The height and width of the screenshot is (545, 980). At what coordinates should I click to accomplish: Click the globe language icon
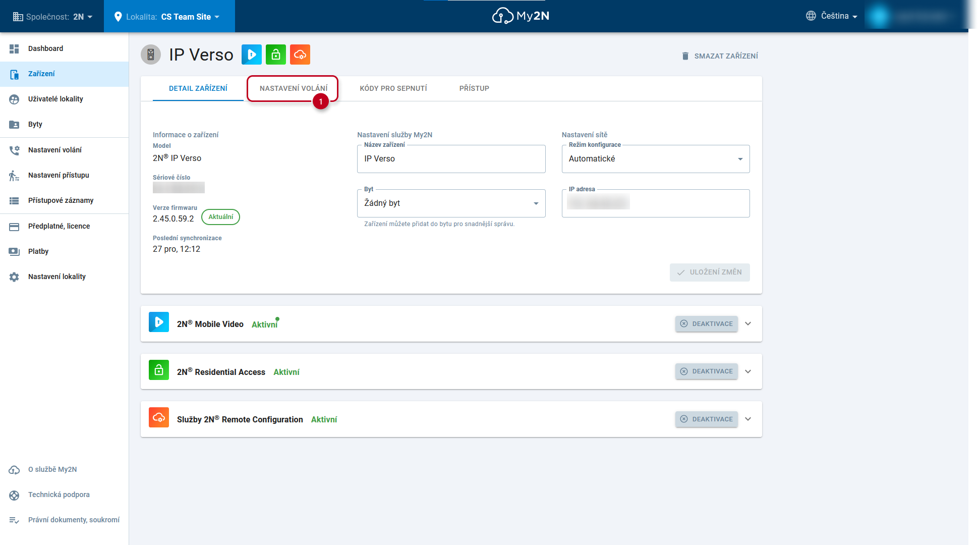811,16
